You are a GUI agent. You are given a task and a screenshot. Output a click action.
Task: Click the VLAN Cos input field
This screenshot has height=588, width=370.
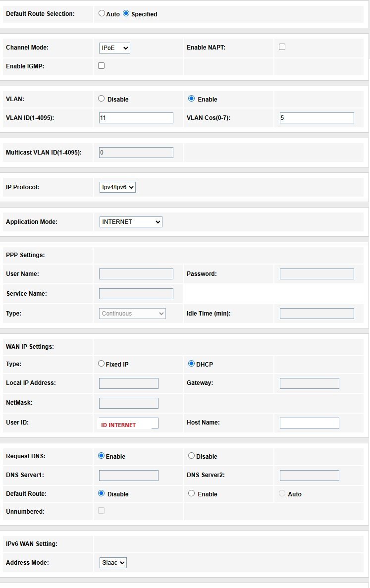pyautogui.click(x=317, y=118)
